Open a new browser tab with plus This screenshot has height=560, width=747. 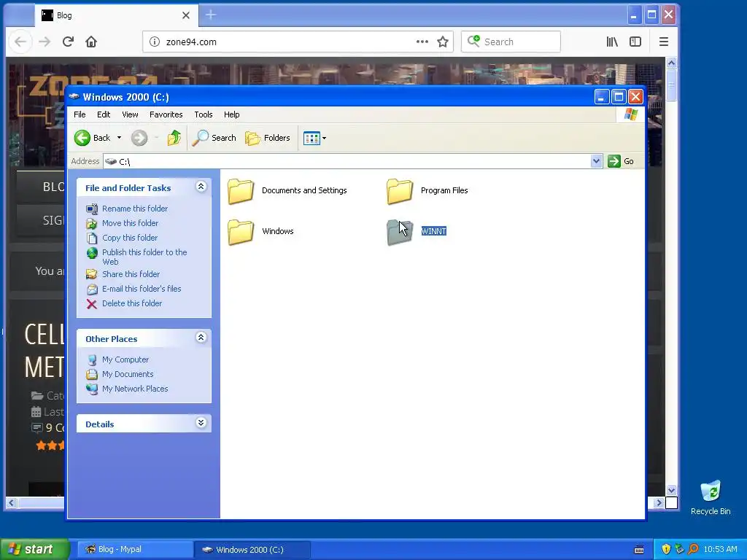(211, 15)
